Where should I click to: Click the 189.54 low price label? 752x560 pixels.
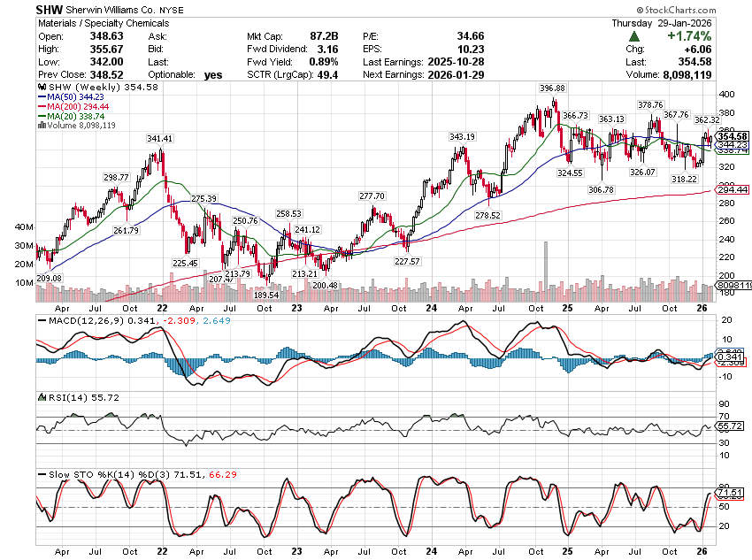coord(266,294)
